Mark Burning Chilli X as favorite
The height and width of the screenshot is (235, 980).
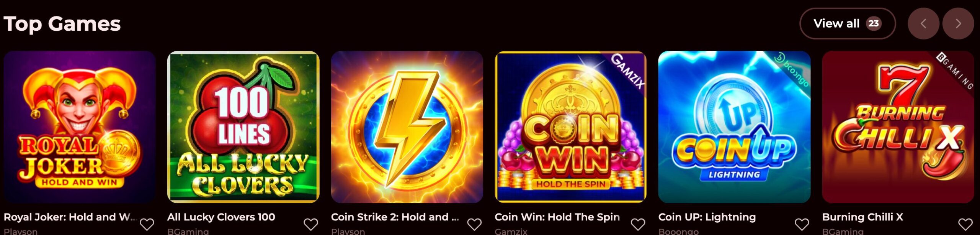tap(965, 224)
